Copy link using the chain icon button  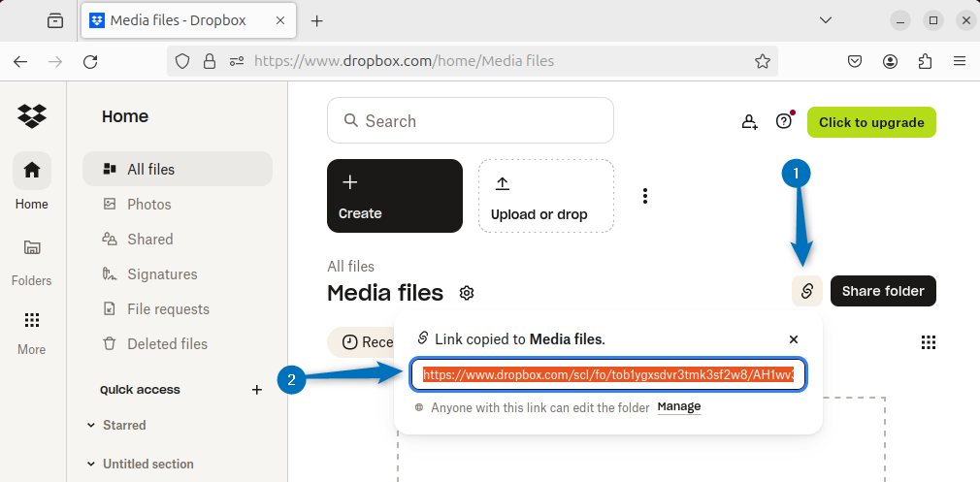807,291
